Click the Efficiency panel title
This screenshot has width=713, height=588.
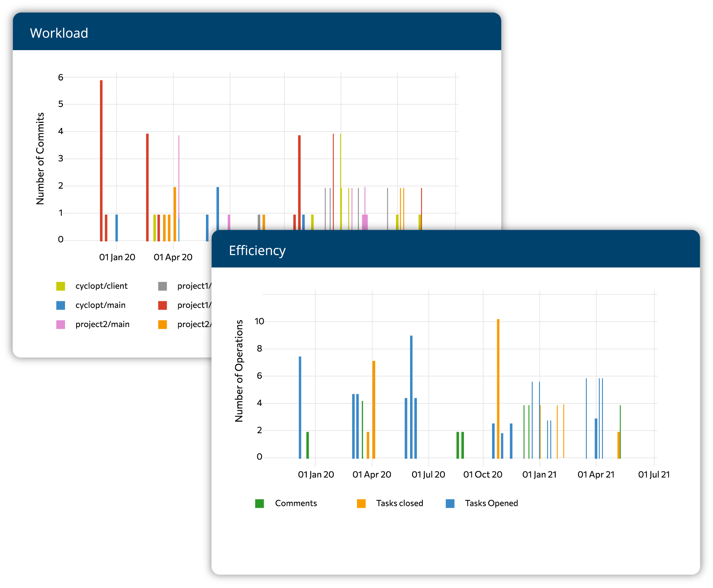click(x=257, y=251)
